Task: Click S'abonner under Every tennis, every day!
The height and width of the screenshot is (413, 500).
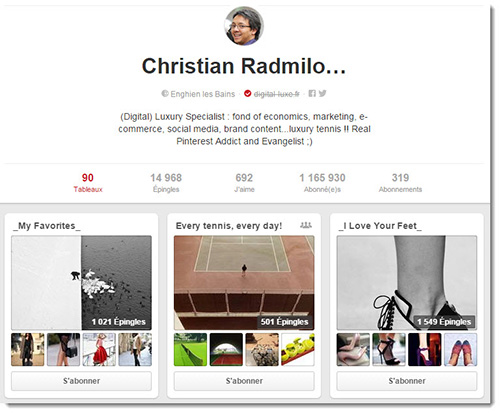Action: click(x=244, y=381)
